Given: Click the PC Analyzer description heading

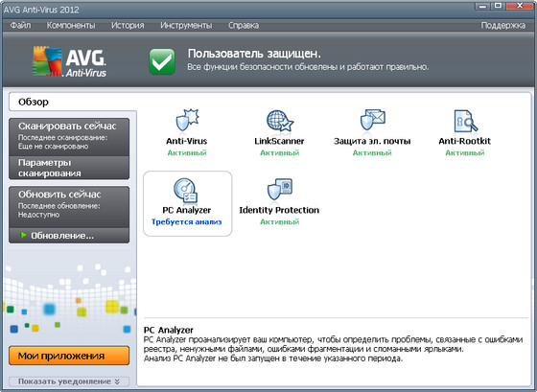Looking at the screenshot, I should (x=169, y=330).
